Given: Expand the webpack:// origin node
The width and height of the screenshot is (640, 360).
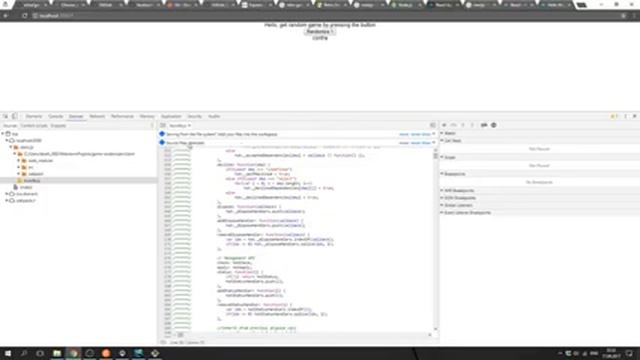Looking at the screenshot, I should click(x=7, y=200).
